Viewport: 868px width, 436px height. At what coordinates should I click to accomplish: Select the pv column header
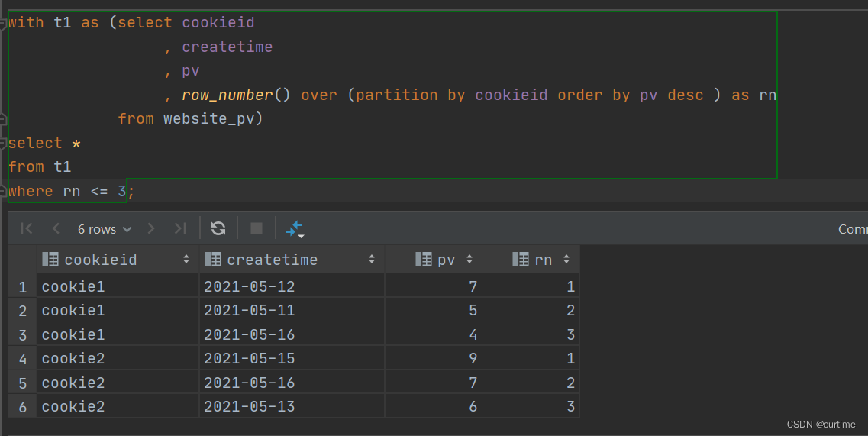point(434,260)
